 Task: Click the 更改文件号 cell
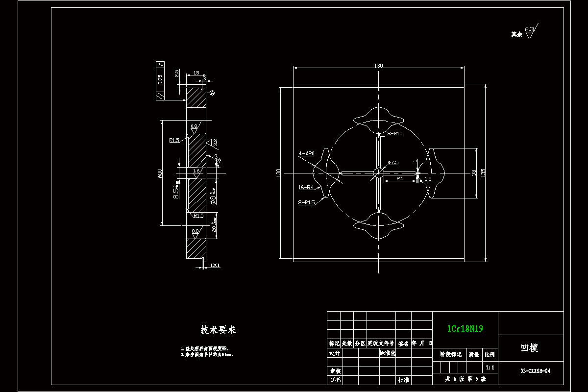click(381, 343)
